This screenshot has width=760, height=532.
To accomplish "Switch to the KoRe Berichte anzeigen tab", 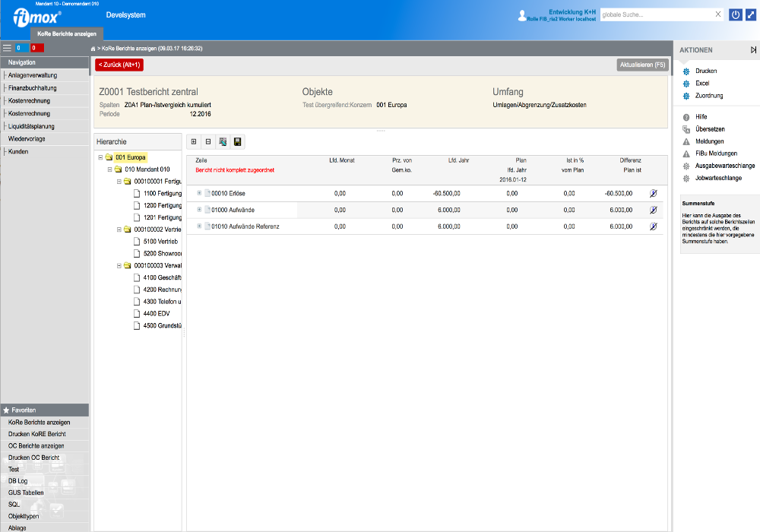I will 67,34.
